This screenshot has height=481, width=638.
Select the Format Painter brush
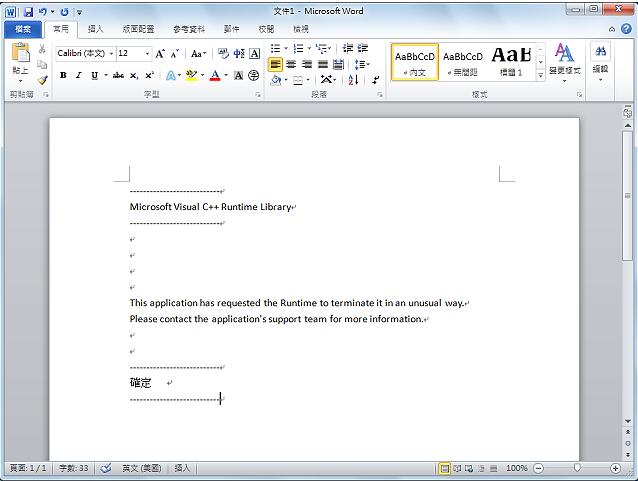point(42,80)
